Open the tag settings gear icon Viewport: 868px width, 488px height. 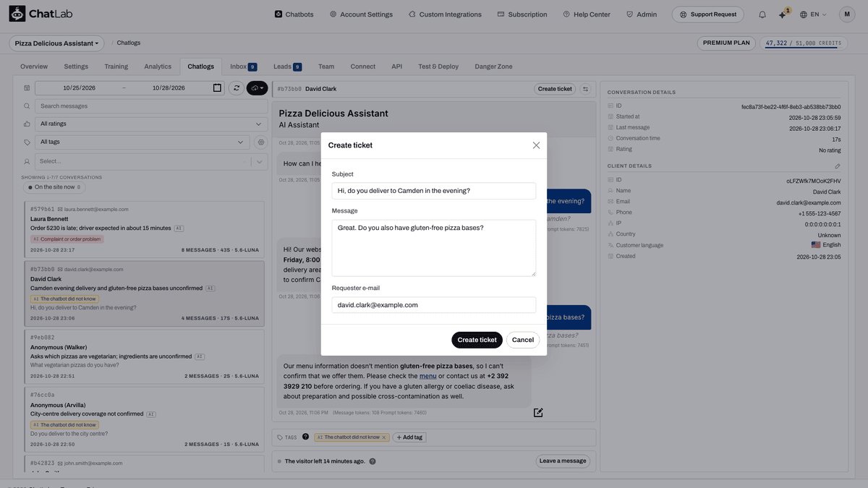tap(261, 142)
